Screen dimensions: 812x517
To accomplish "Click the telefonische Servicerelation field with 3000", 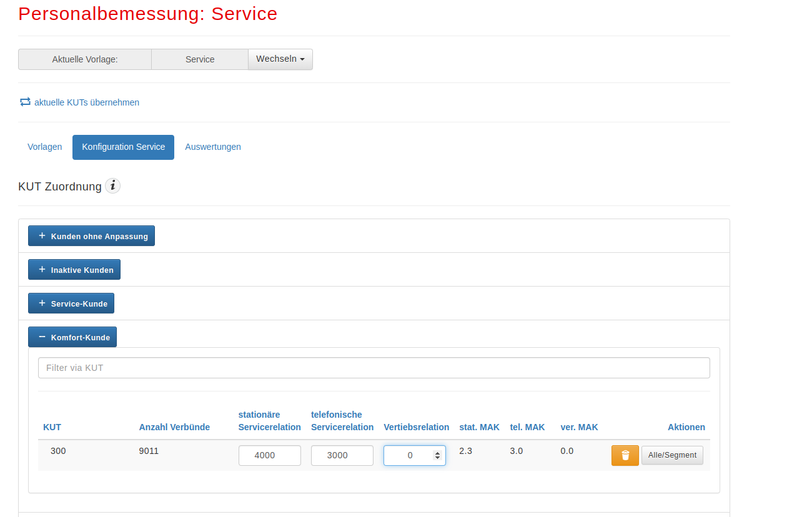I will pos(342,455).
